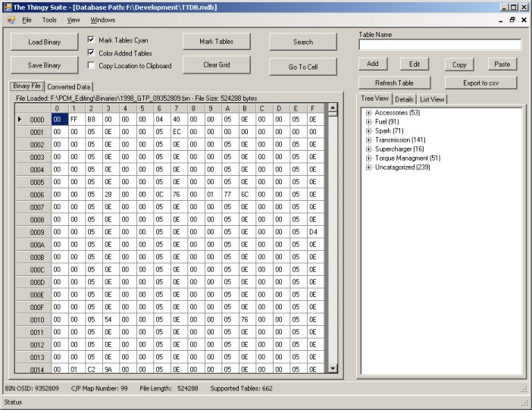Select the 54 cell in row 0010
The image size is (532, 410).
tap(111, 319)
